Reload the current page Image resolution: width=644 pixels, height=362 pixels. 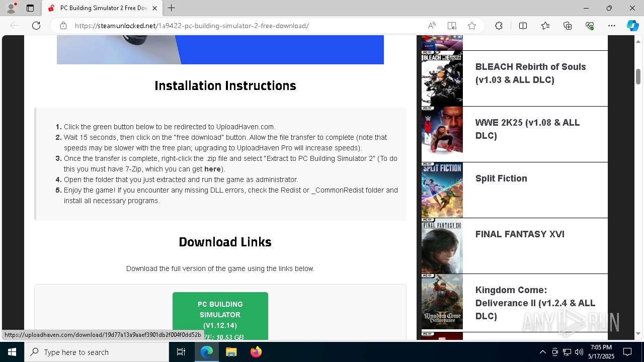point(36,26)
